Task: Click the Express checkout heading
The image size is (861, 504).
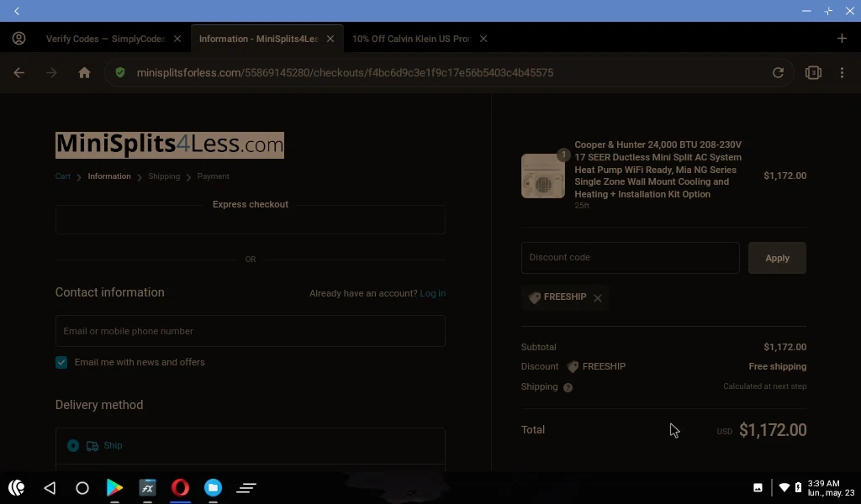Action: 251,204
